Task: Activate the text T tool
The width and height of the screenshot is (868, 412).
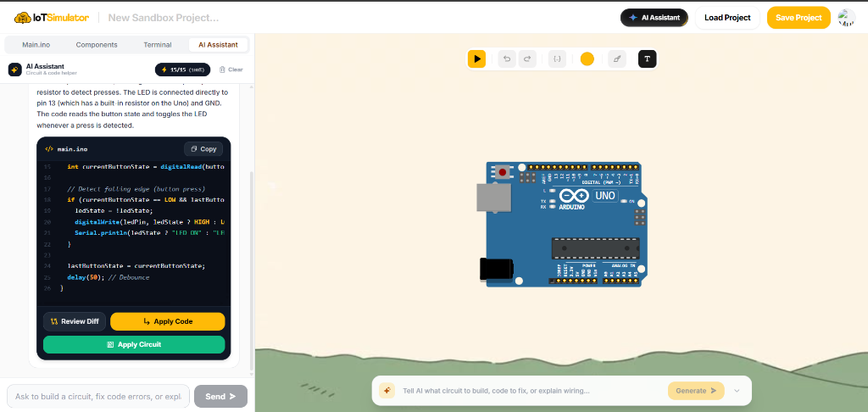Action: [647, 58]
